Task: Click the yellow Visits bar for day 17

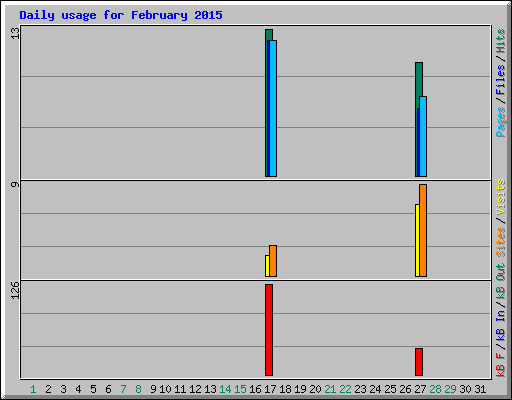Action: (267, 266)
